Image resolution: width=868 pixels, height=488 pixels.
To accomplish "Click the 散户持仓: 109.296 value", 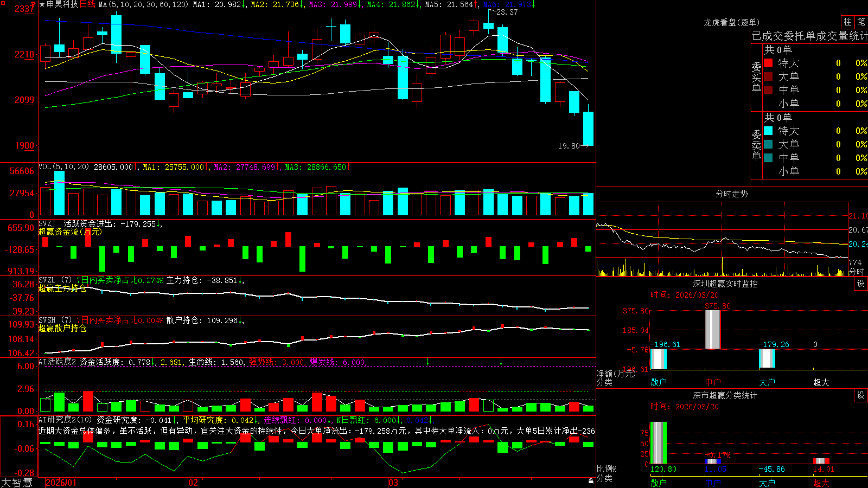I will tap(205, 320).
